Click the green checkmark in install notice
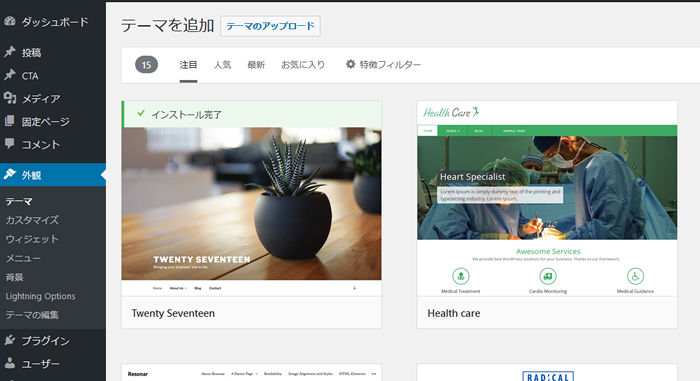This screenshot has width=700, height=381. pyautogui.click(x=141, y=113)
